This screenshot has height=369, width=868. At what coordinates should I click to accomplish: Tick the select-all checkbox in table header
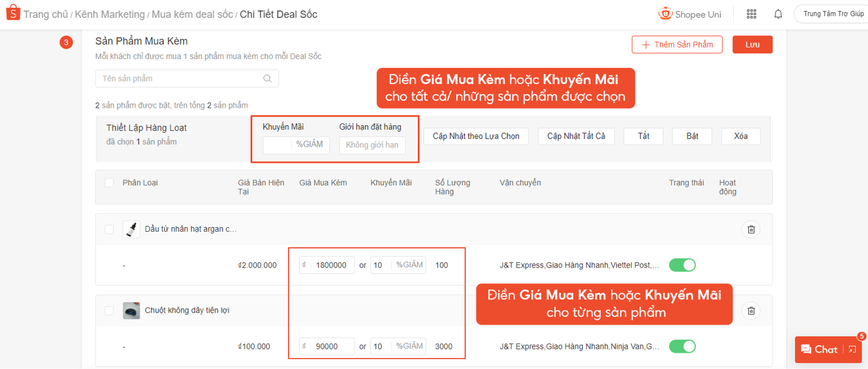109,183
